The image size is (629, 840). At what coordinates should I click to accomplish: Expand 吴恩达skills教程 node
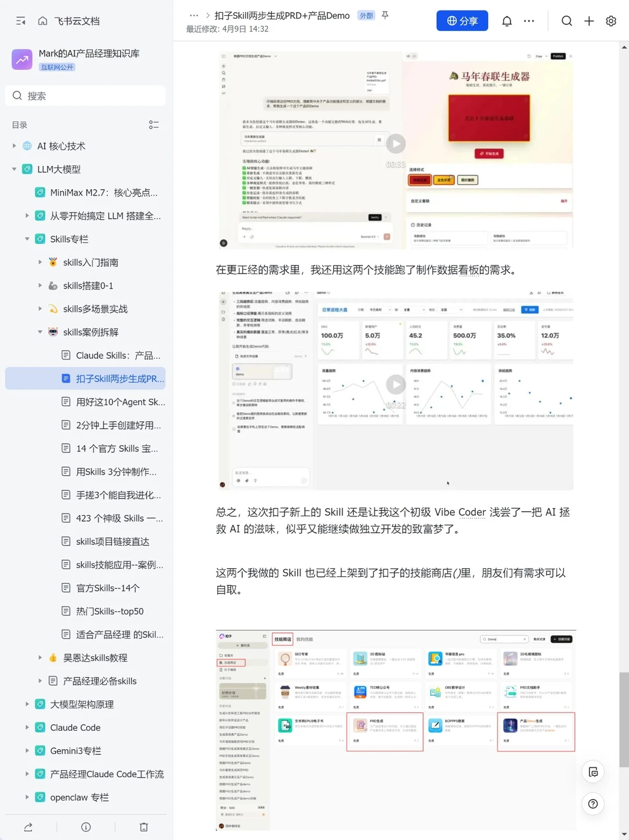(x=40, y=658)
